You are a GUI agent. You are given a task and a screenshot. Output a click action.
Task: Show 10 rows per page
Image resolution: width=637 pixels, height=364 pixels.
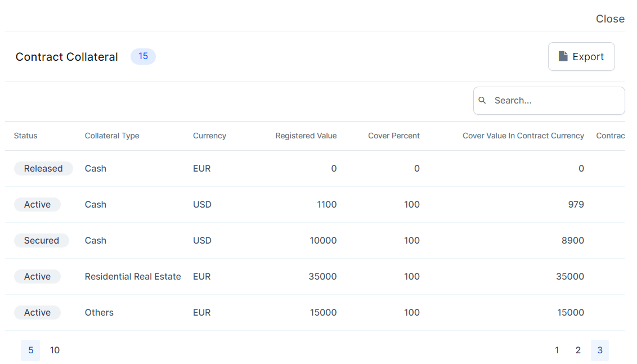[55, 350]
